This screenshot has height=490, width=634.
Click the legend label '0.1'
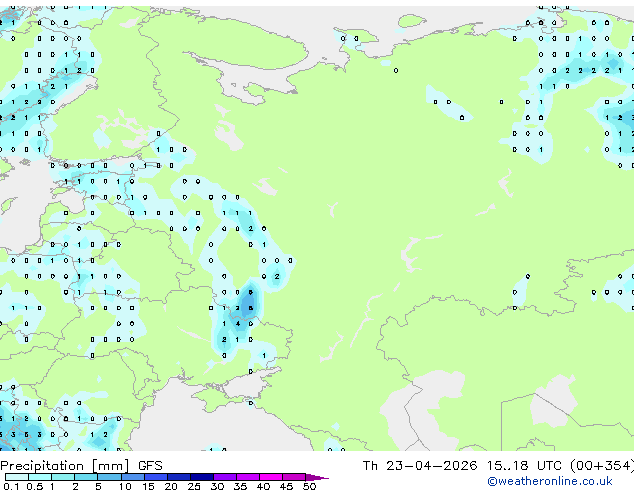click(x=11, y=486)
